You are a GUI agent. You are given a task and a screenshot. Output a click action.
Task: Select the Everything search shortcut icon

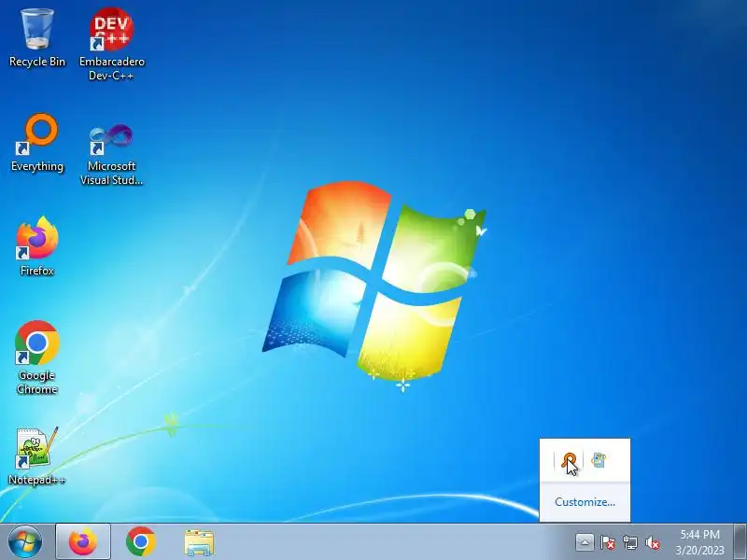[36, 142]
